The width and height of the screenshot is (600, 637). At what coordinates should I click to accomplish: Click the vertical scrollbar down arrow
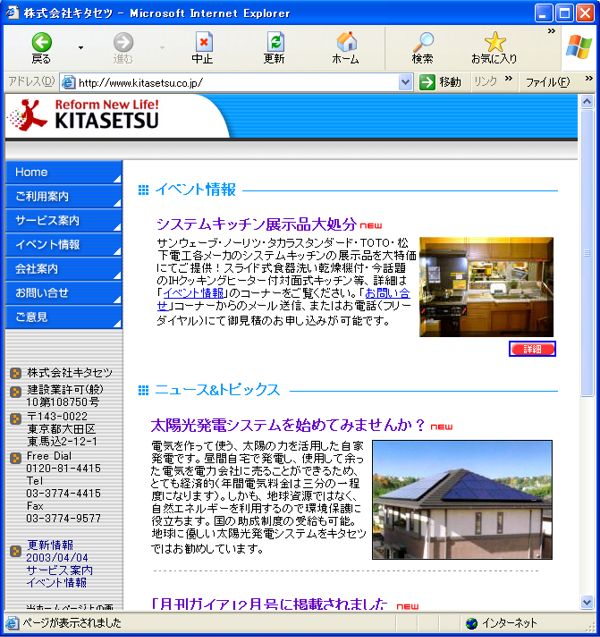coord(587,603)
